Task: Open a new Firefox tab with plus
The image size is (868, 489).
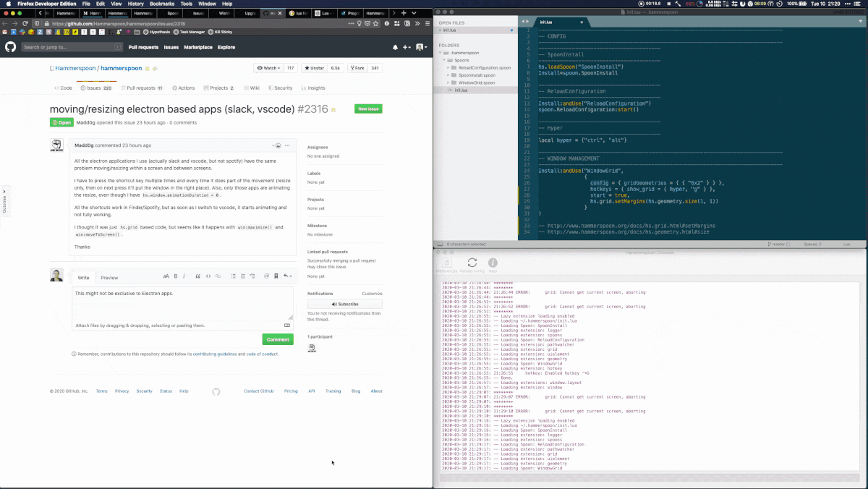Action: pyautogui.click(x=404, y=13)
